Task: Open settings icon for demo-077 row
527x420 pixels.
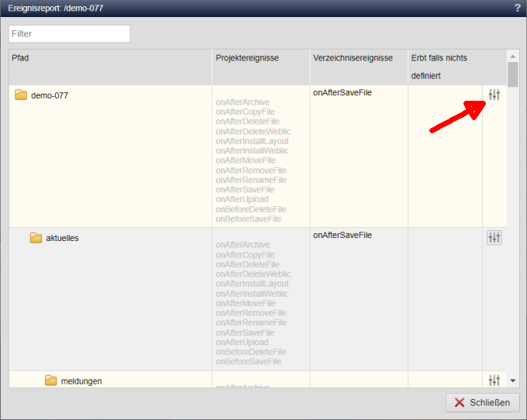Action: point(494,95)
